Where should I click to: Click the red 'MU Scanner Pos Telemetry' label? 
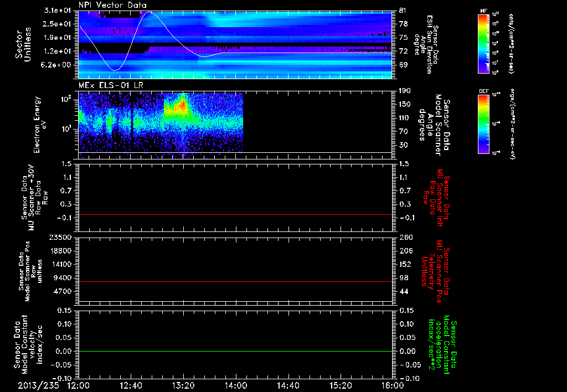(435, 271)
